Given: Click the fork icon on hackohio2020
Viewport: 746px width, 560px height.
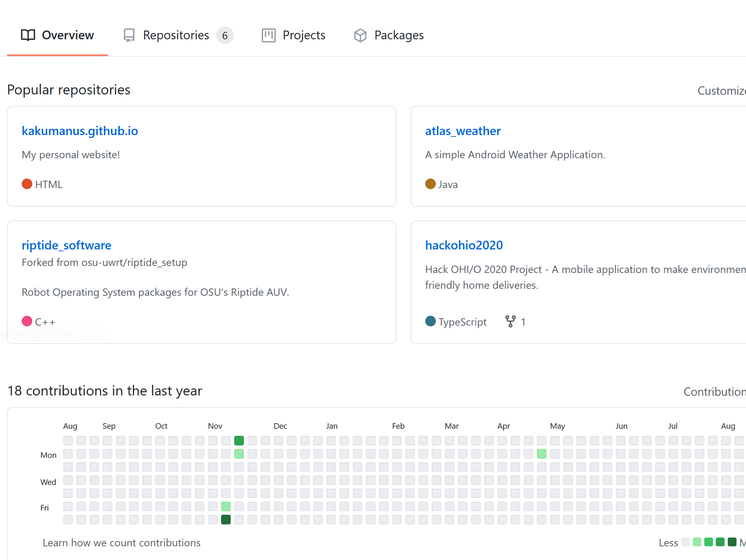Looking at the screenshot, I should click(510, 321).
